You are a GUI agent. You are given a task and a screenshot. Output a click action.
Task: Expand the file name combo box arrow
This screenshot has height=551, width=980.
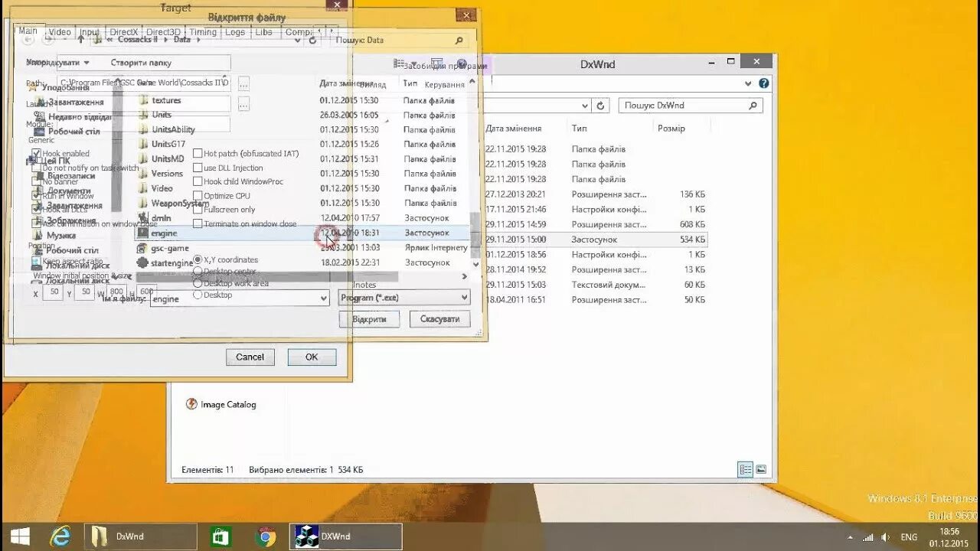point(322,299)
